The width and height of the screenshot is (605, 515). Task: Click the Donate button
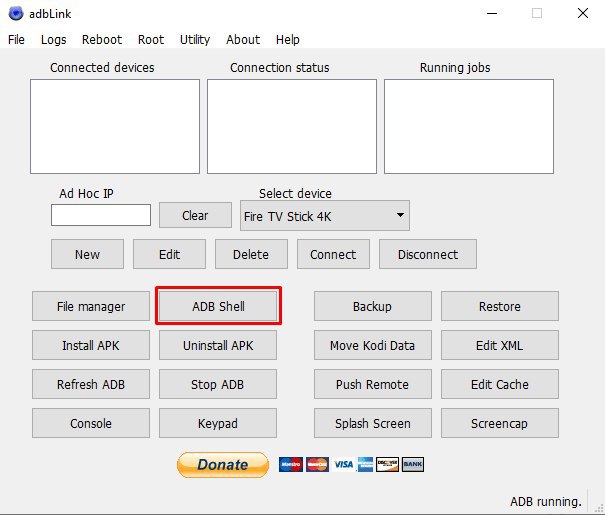[223, 465]
